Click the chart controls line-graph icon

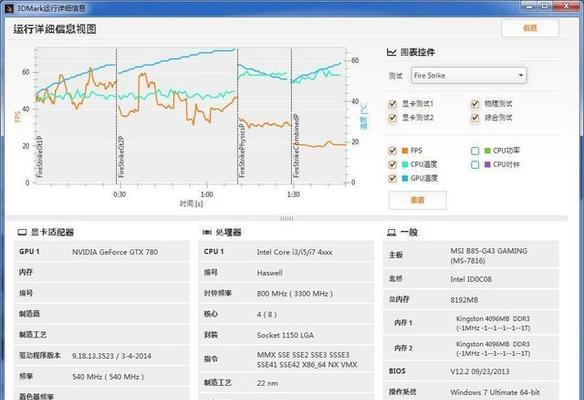click(x=391, y=52)
